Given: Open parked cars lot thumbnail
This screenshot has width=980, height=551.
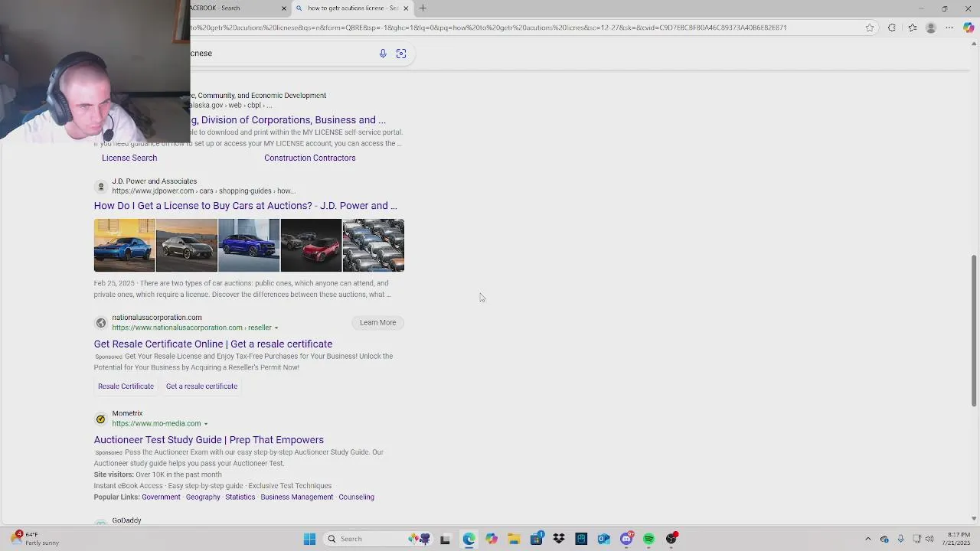Looking at the screenshot, I should click(374, 246).
